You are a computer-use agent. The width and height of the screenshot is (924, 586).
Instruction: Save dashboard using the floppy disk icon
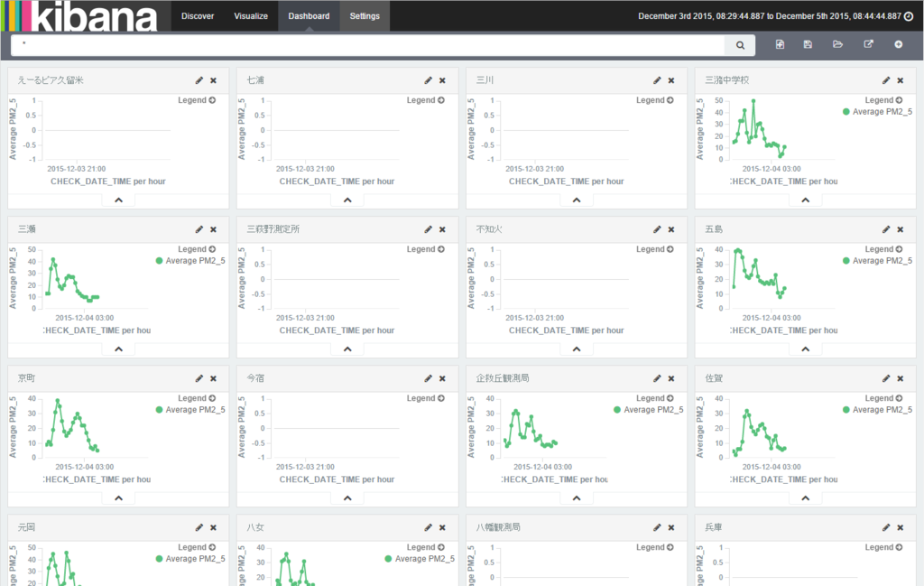click(808, 44)
